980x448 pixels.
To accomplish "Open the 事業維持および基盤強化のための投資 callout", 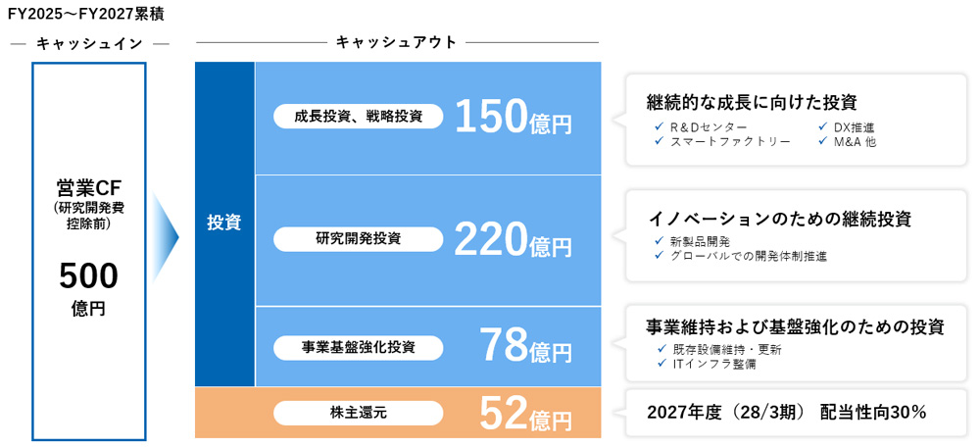I will pos(796,343).
